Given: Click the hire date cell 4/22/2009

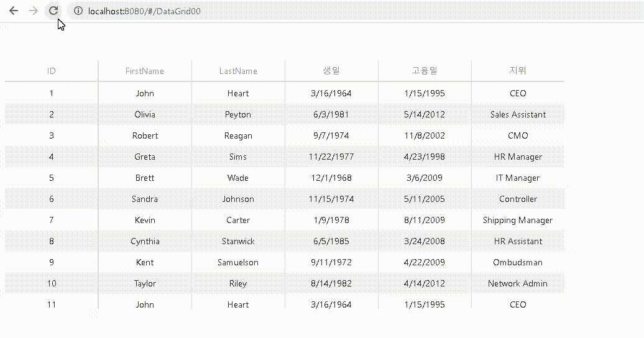Looking at the screenshot, I should click(425, 262).
